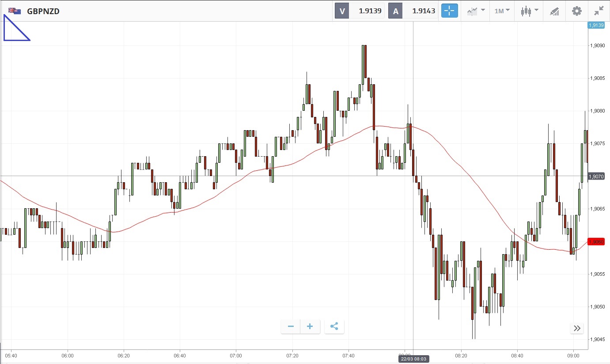The image size is (610, 364).
Task: Zoom in with the plus button
Action: (x=310, y=326)
